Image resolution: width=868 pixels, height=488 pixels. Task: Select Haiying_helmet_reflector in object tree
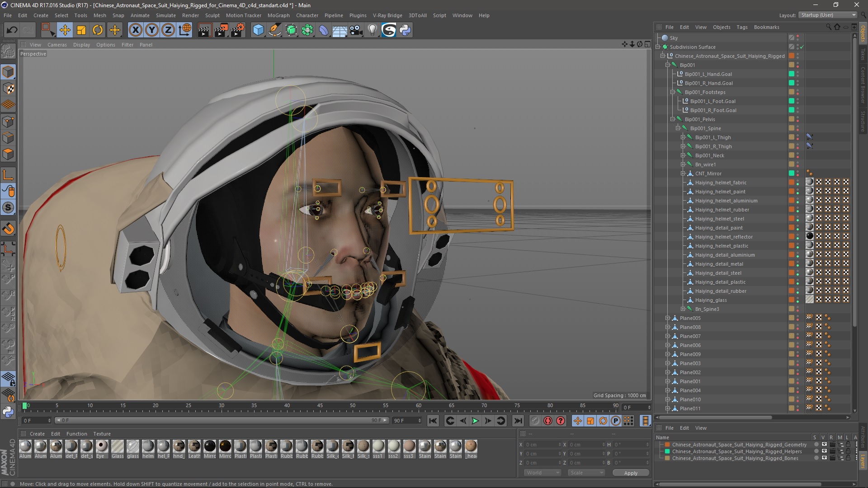coord(724,237)
